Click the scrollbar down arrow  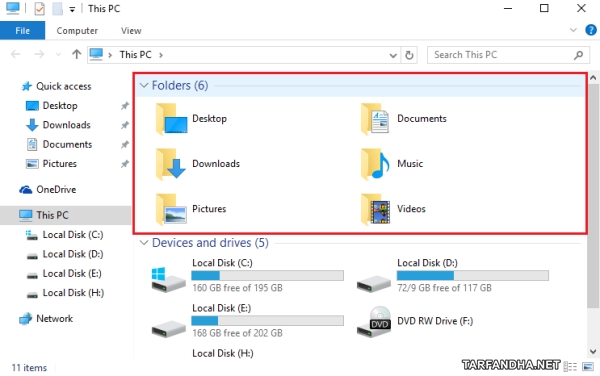pyautogui.click(x=593, y=352)
